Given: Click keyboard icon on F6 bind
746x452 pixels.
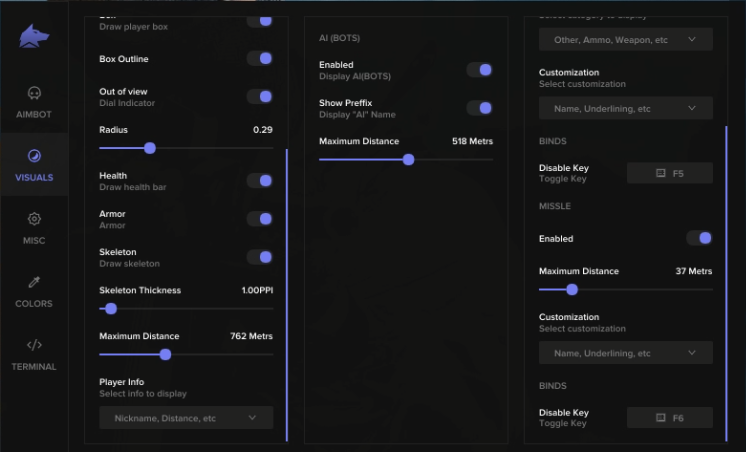Looking at the screenshot, I should coord(660,418).
